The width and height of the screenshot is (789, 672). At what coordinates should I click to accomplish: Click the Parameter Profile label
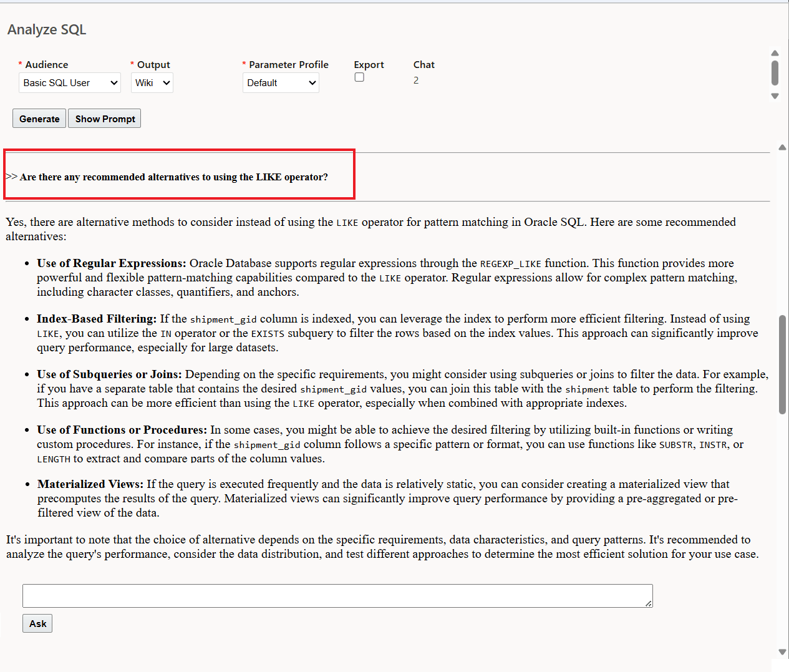tap(289, 64)
